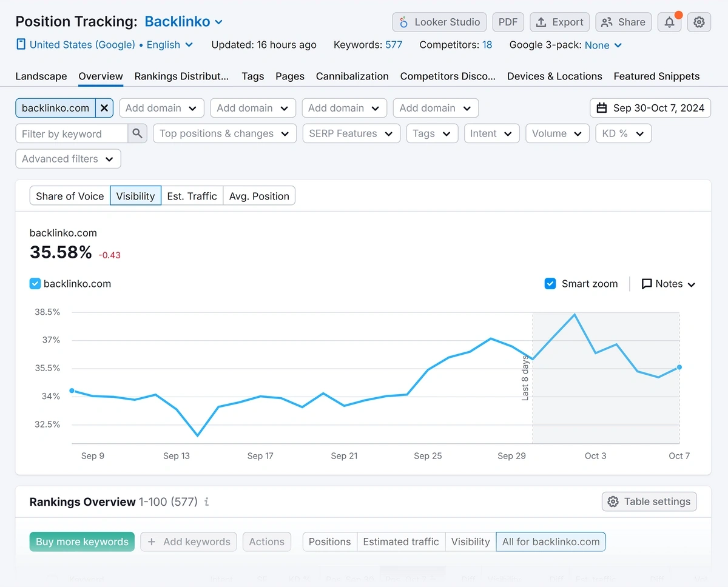Select the Visibility table view

pyautogui.click(x=470, y=542)
